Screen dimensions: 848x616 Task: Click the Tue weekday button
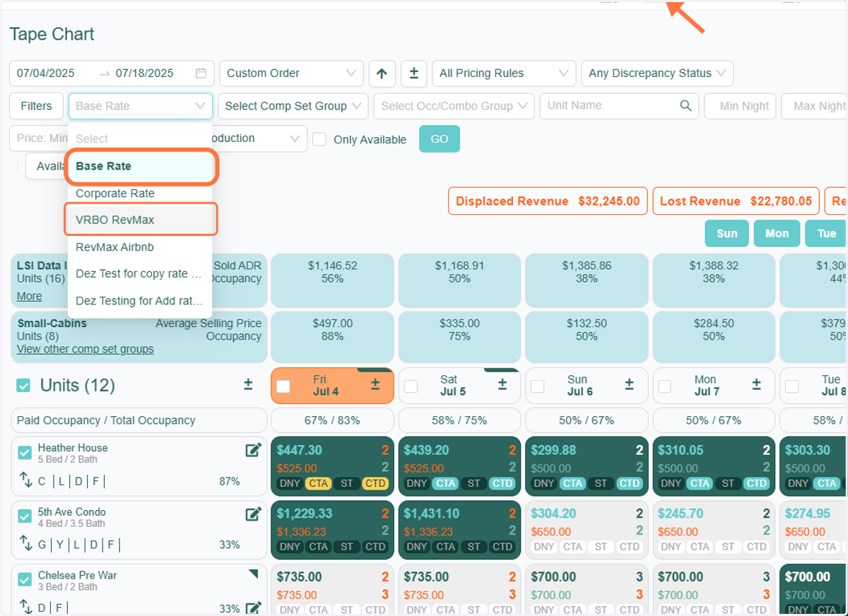pyautogui.click(x=826, y=234)
